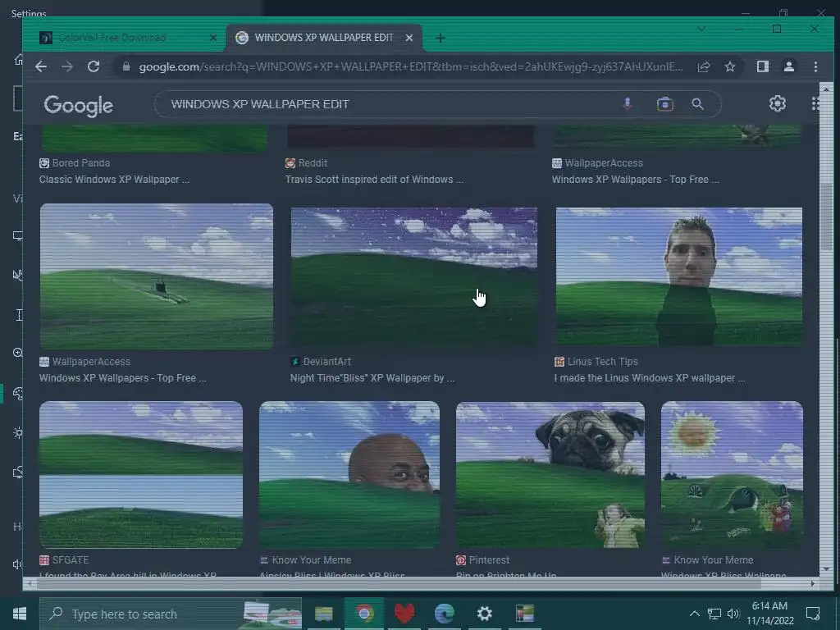Open the Chrome three-dot menu
This screenshot has height=630, width=840.
[815, 66]
